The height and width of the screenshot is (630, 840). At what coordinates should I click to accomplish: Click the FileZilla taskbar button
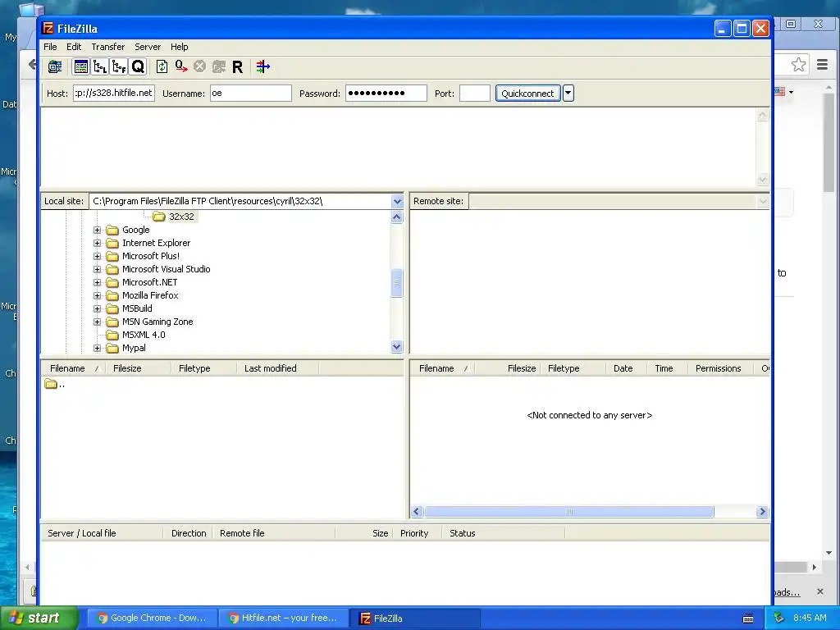[x=415, y=619]
